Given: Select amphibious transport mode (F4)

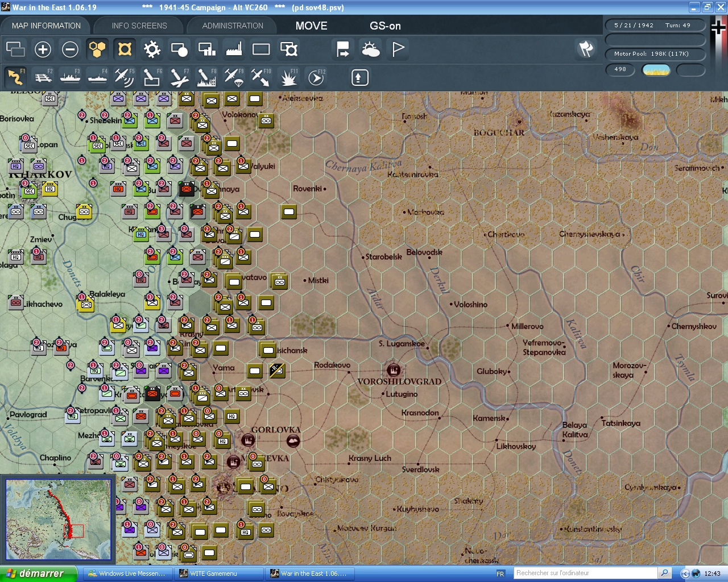Looking at the screenshot, I should (97, 77).
